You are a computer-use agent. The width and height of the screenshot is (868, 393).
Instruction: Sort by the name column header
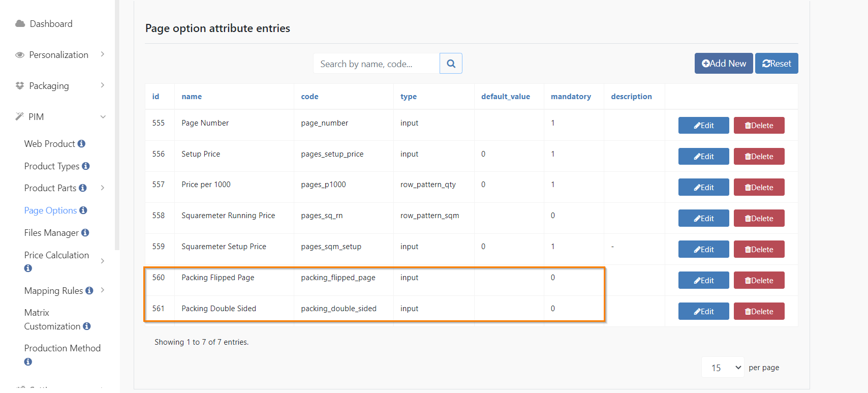pos(192,97)
